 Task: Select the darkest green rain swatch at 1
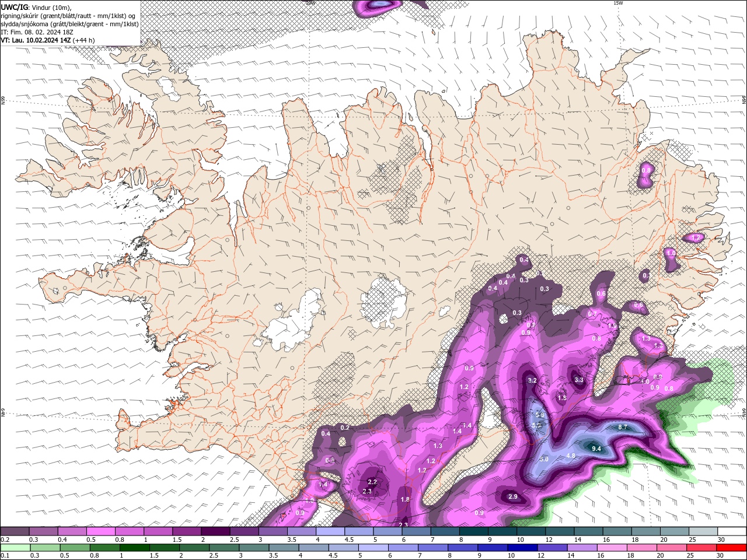pyautogui.click(x=134, y=547)
